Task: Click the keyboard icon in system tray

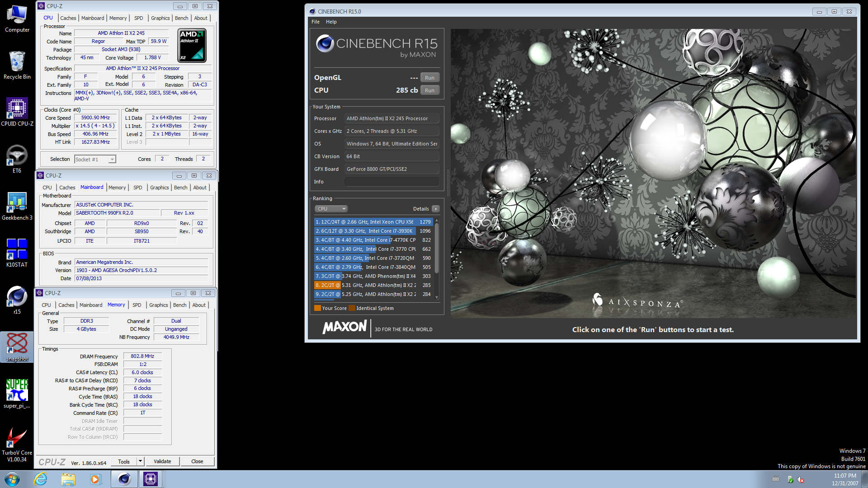Action: pyautogui.click(x=776, y=479)
